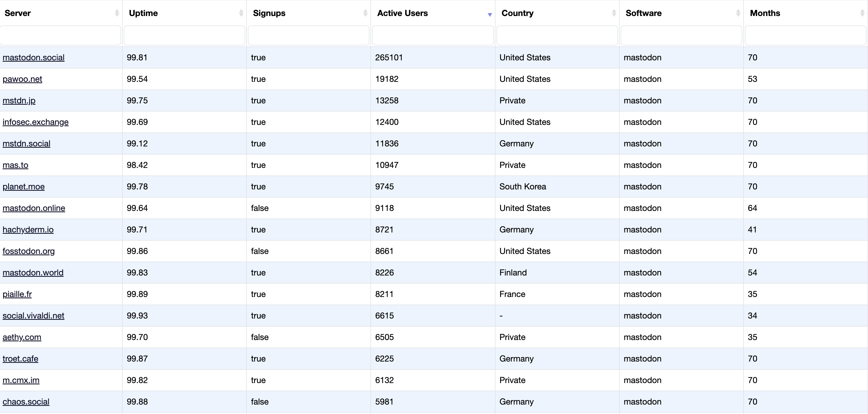Image resolution: width=868 pixels, height=414 pixels.
Task: Click the Software column sort arrows
Action: (738, 13)
